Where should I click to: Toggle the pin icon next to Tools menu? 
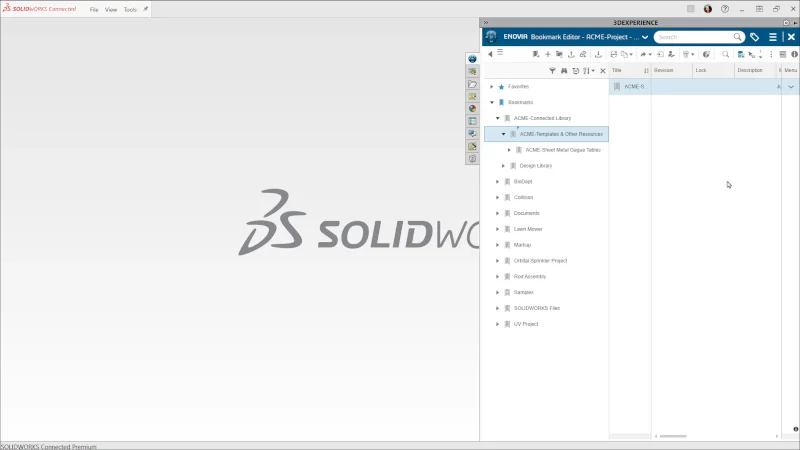click(x=145, y=9)
